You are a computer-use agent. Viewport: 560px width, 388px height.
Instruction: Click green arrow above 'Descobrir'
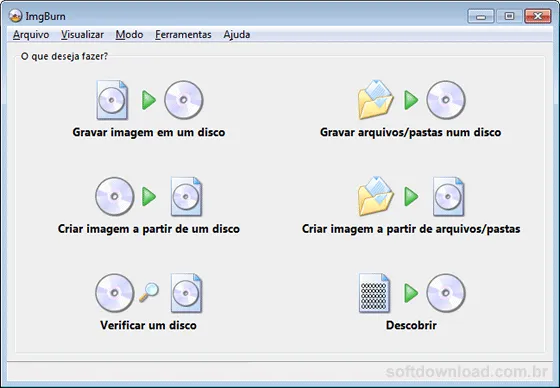tap(411, 293)
